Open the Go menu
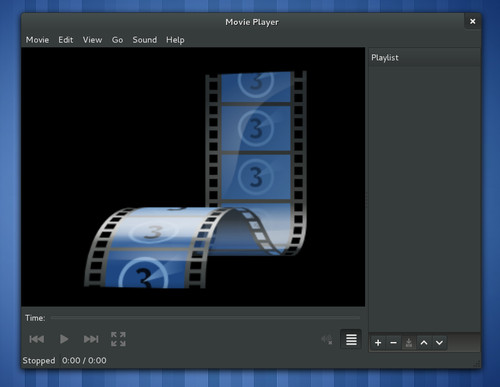 tap(117, 40)
